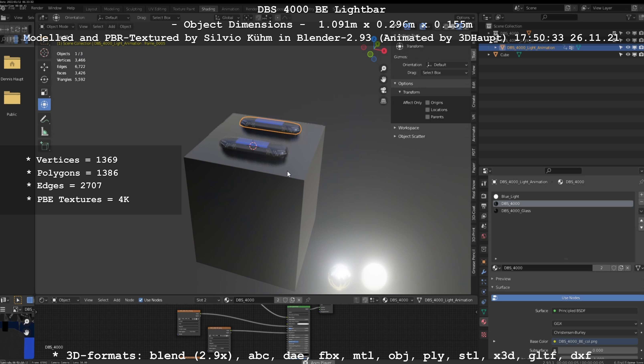644x364 pixels.
Task: Click the Zoom view magnifier gizmo
Action: tap(383, 69)
